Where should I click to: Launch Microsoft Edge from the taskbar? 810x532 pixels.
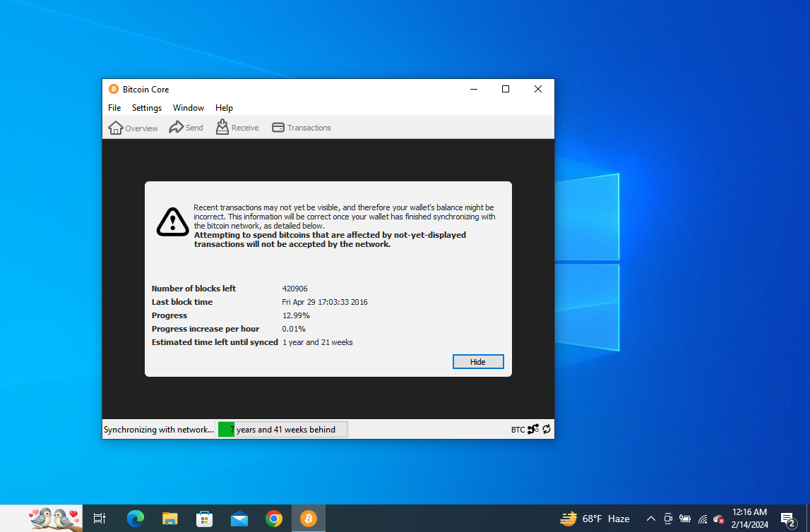136,518
